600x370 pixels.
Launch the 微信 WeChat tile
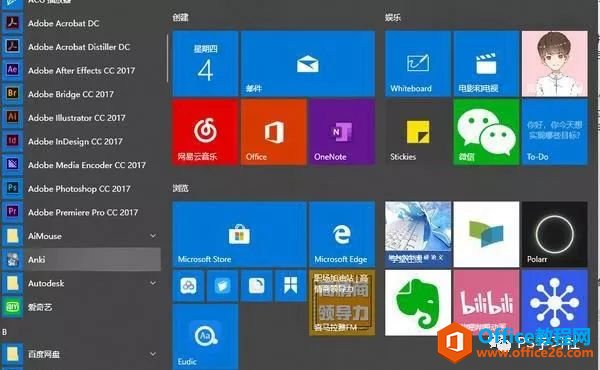(486, 132)
